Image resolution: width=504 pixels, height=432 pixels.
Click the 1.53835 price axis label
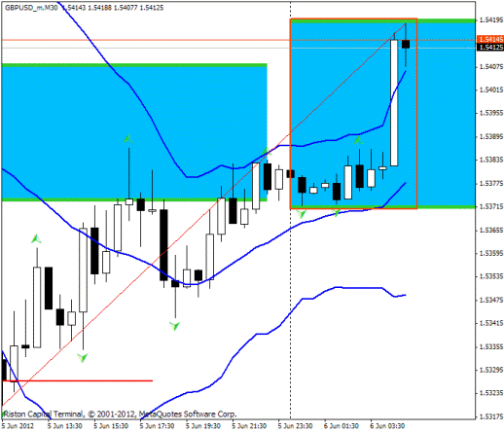[491, 160]
